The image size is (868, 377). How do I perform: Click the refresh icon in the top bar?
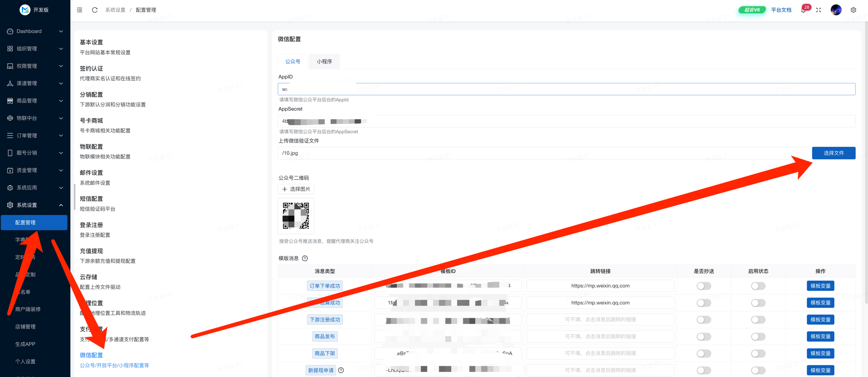tap(95, 10)
